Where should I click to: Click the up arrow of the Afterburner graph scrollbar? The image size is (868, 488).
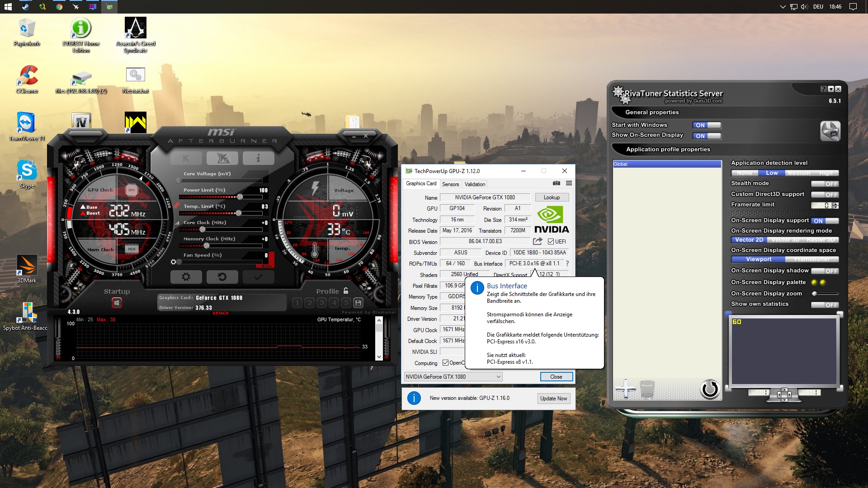click(x=379, y=320)
